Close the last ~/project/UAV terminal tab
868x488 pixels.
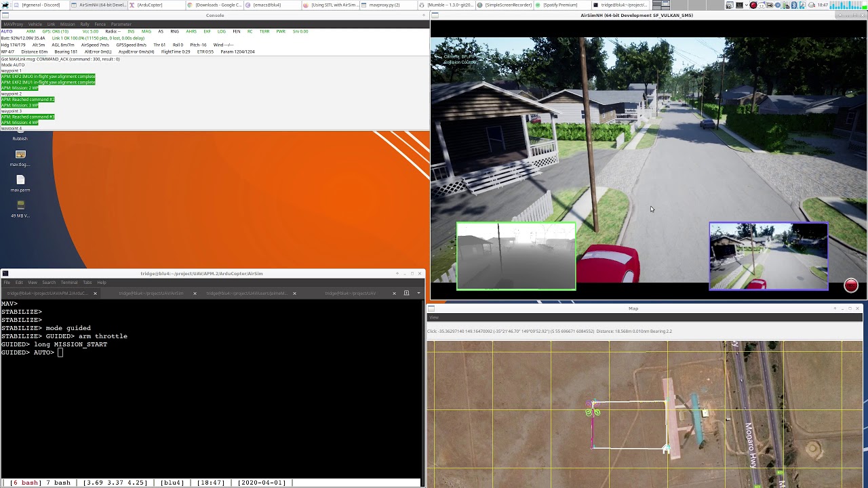point(394,293)
